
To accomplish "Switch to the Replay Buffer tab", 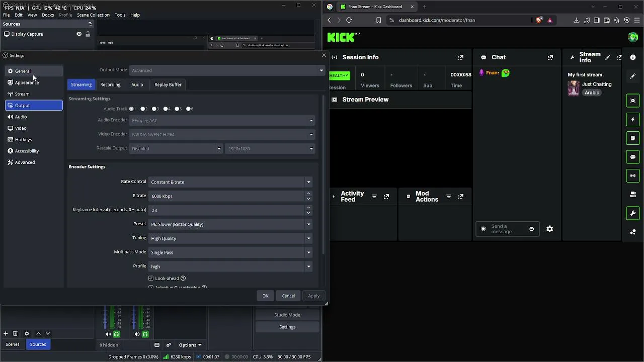I will [168, 84].
